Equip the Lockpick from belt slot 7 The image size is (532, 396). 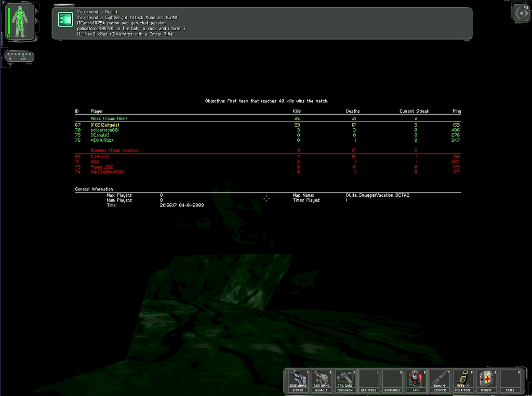point(439,381)
